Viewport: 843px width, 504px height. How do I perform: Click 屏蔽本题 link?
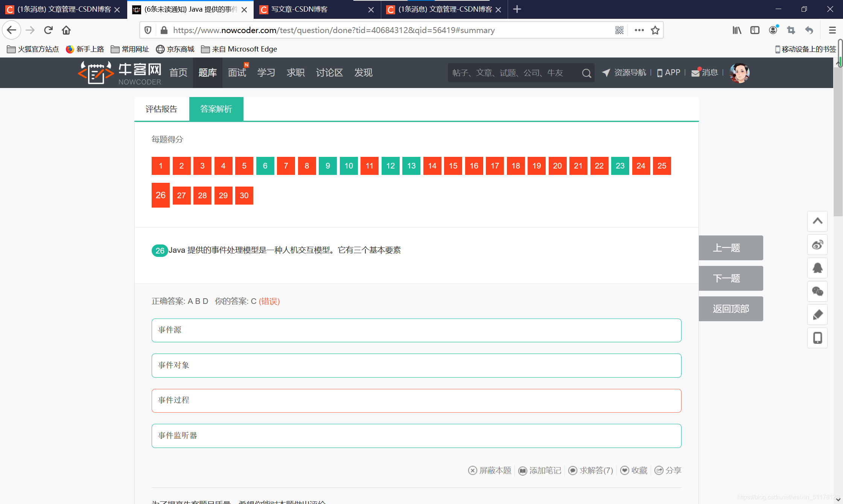pos(490,471)
